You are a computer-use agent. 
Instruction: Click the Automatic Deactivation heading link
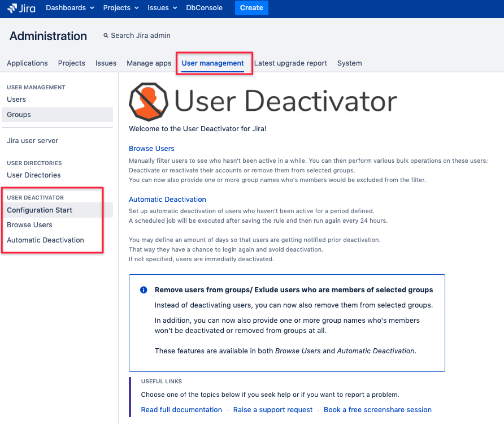coord(167,200)
